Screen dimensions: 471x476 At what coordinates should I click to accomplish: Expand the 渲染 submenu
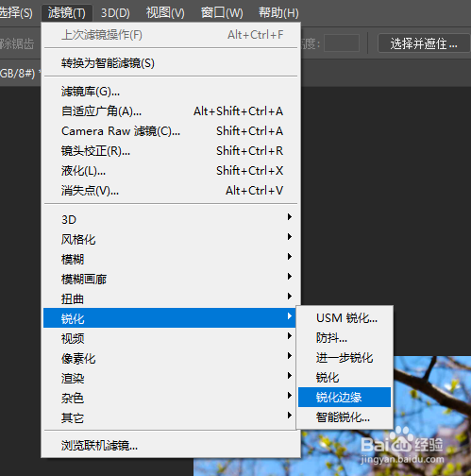[170, 378]
